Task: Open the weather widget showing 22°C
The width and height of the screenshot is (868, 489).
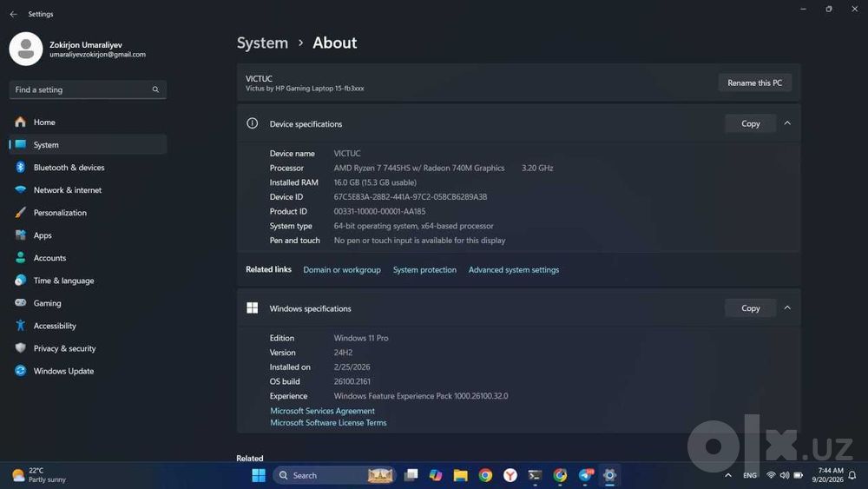Action: pyautogui.click(x=39, y=475)
